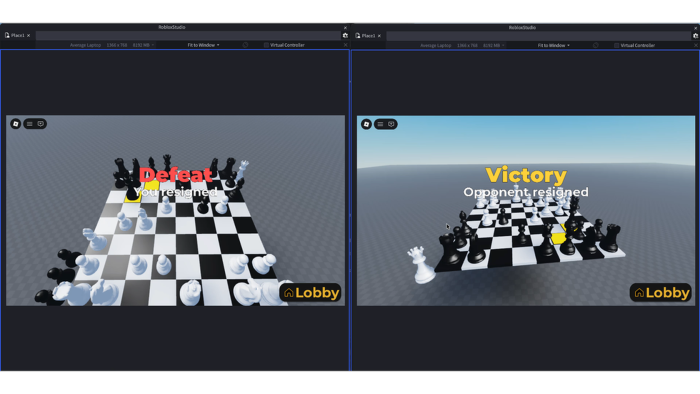This screenshot has height=394, width=700.
Task: Open chat bubble icon in Defeat window
Action: coord(41,124)
